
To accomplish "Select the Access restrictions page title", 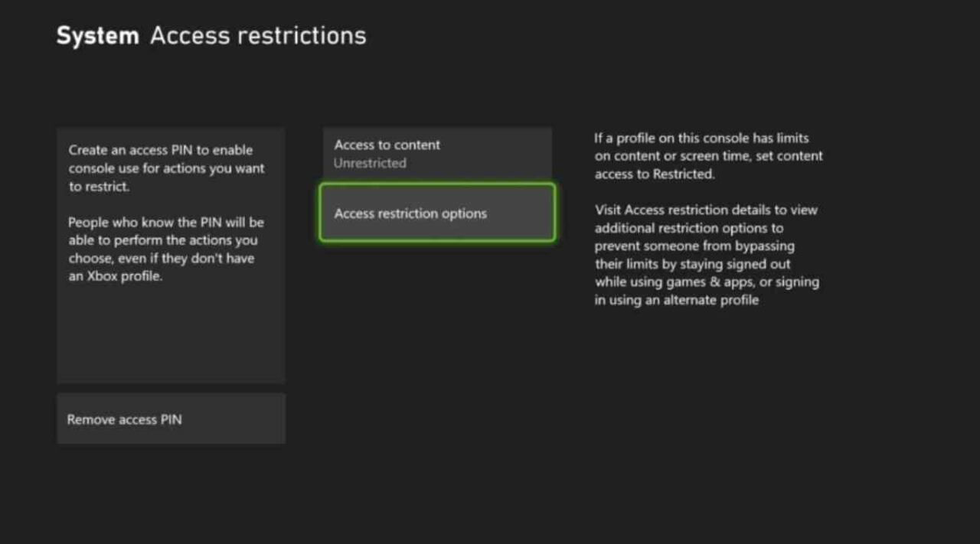I will coord(258,34).
